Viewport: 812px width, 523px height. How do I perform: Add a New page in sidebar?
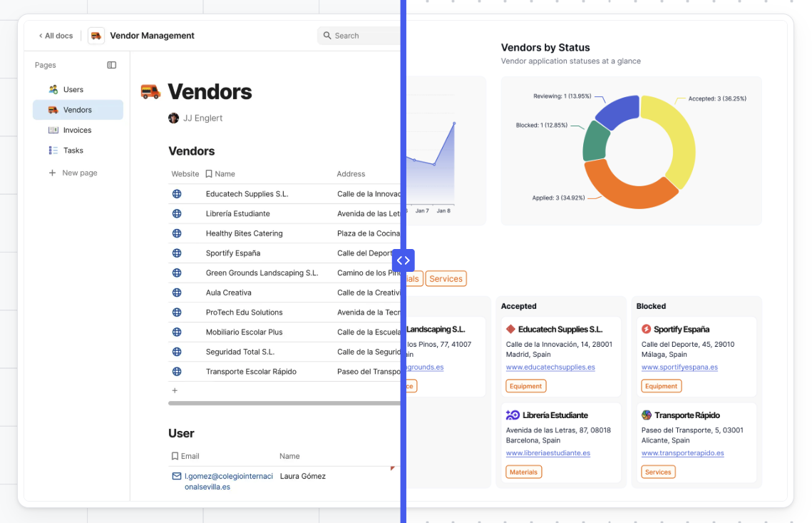tap(73, 173)
